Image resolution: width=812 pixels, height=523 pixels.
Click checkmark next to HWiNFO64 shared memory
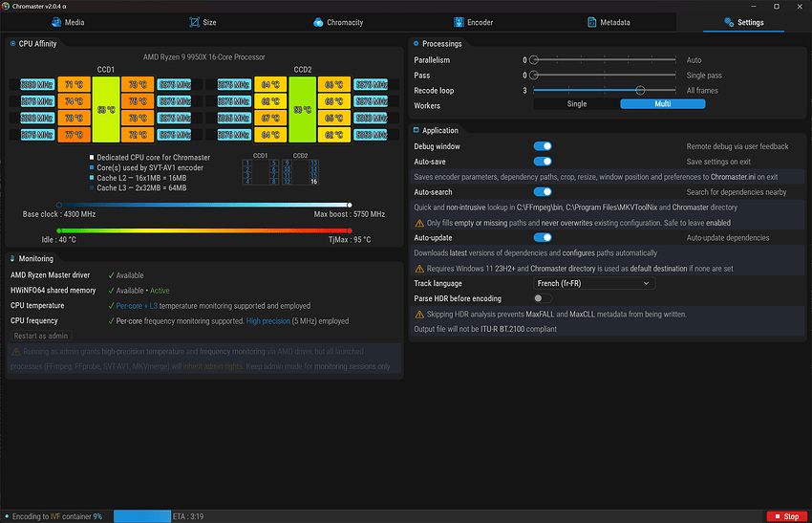point(111,291)
